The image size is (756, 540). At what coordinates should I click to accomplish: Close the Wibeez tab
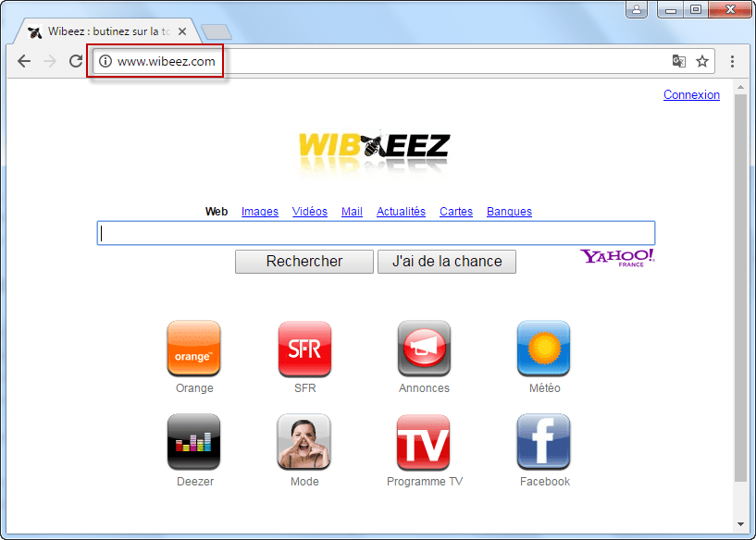[182, 31]
